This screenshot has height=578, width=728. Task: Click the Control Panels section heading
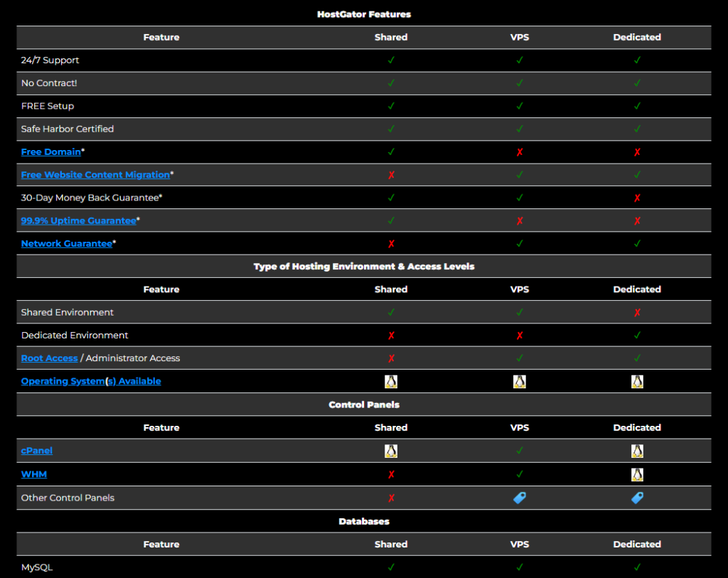[364, 405]
